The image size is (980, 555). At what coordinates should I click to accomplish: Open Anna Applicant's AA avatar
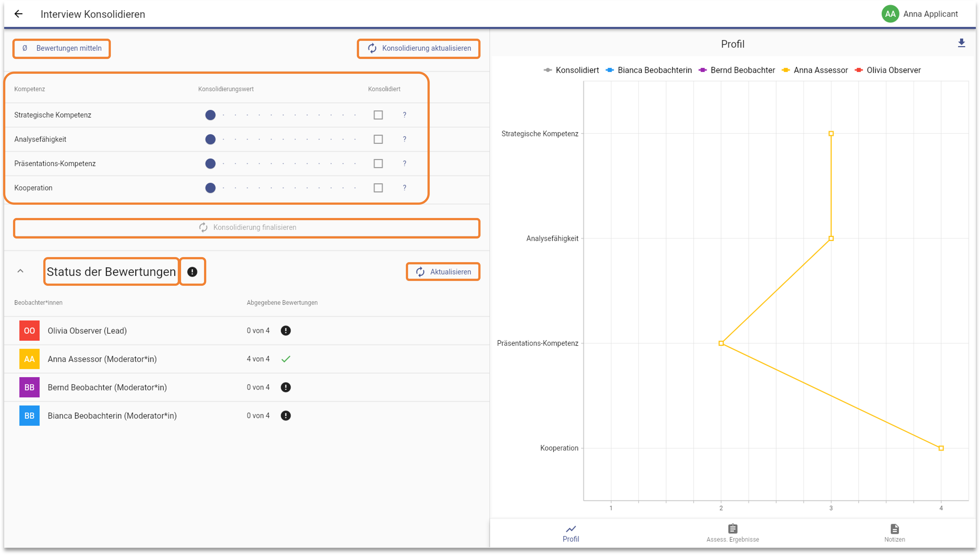(x=890, y=14)
